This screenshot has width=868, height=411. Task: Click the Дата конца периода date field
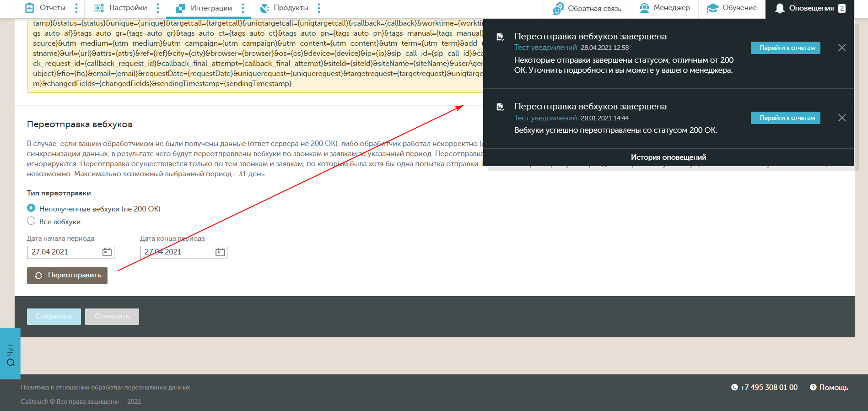pos(183,252)
